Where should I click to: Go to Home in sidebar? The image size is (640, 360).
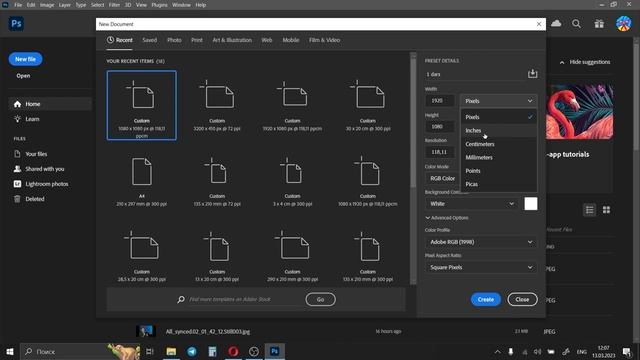[x=50, y=104]
